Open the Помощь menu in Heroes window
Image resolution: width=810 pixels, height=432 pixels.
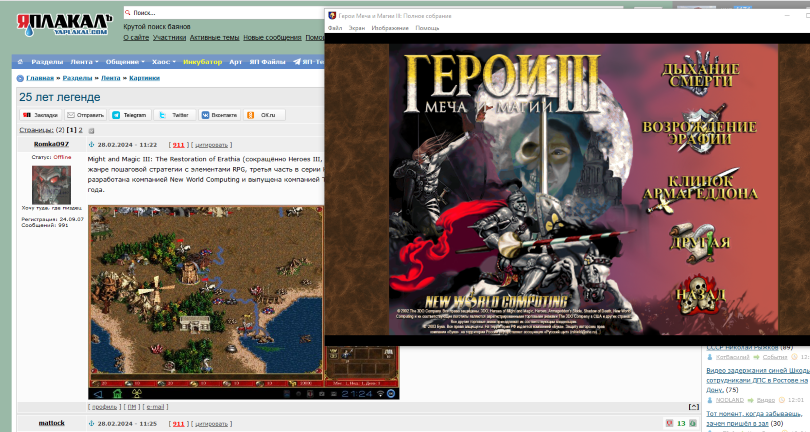click(427, 28)
